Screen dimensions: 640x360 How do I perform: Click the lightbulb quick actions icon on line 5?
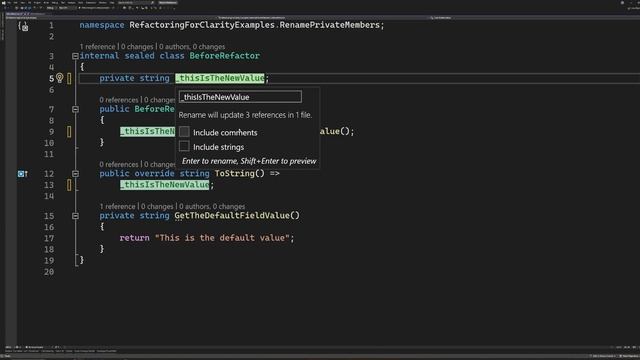pyautogui.click(x=60, y=78)
